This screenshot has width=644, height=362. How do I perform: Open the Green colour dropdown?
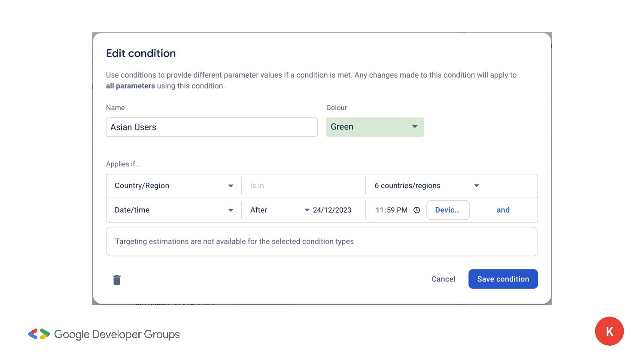[375, 127]
